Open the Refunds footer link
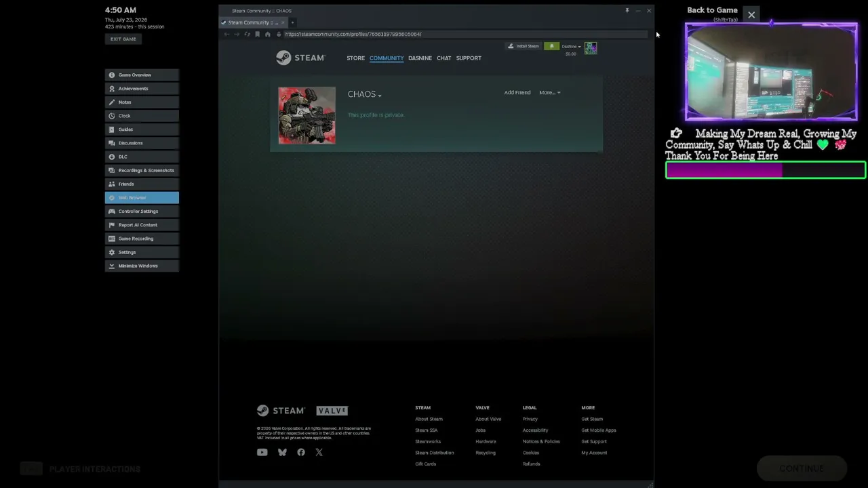 point(531,464)
